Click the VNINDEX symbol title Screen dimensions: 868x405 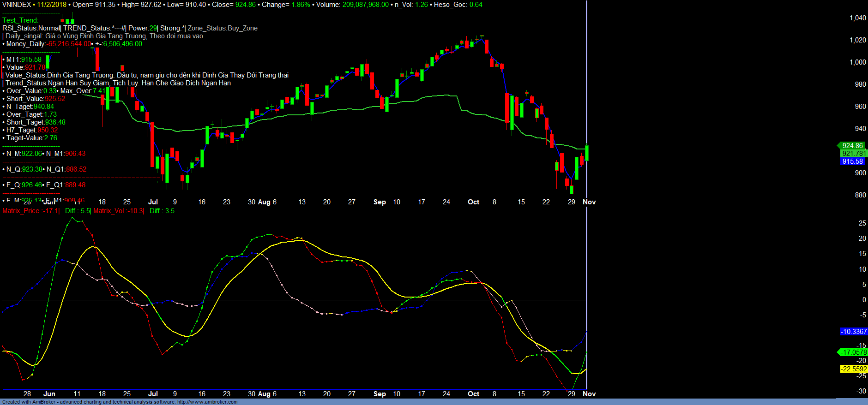point(17,5)
